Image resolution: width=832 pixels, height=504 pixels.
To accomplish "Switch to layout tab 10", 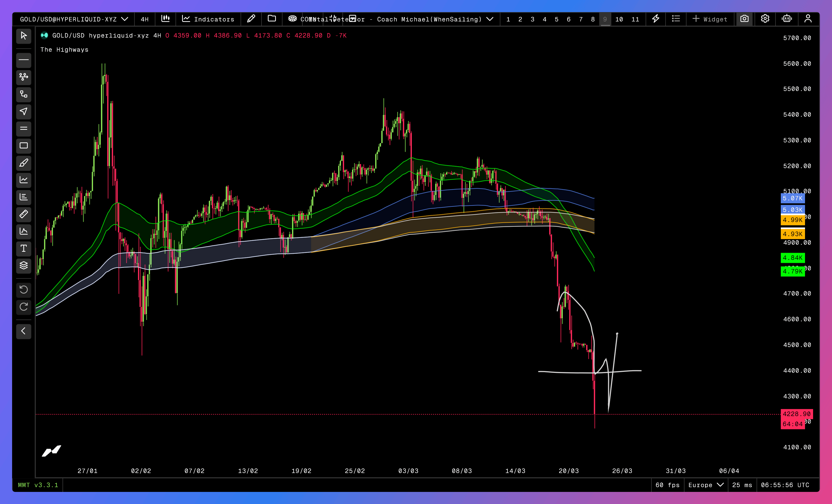I will pos(619,19).
